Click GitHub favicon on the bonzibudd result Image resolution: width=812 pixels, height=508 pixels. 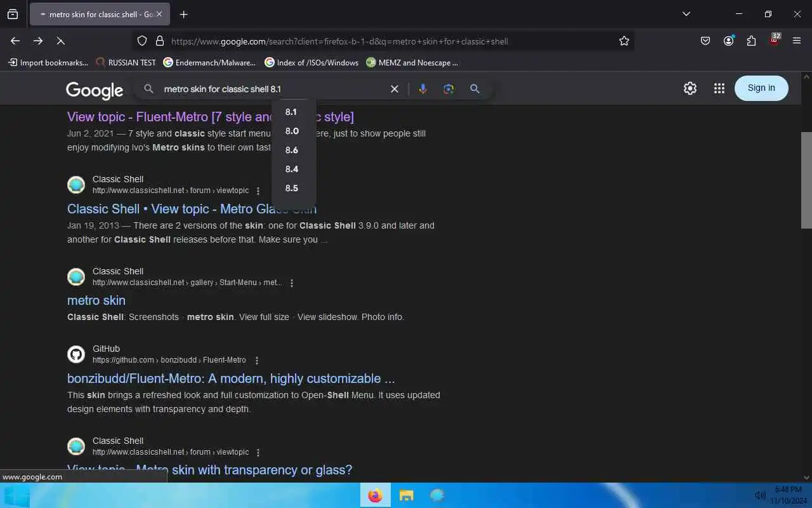pos(76,354)
